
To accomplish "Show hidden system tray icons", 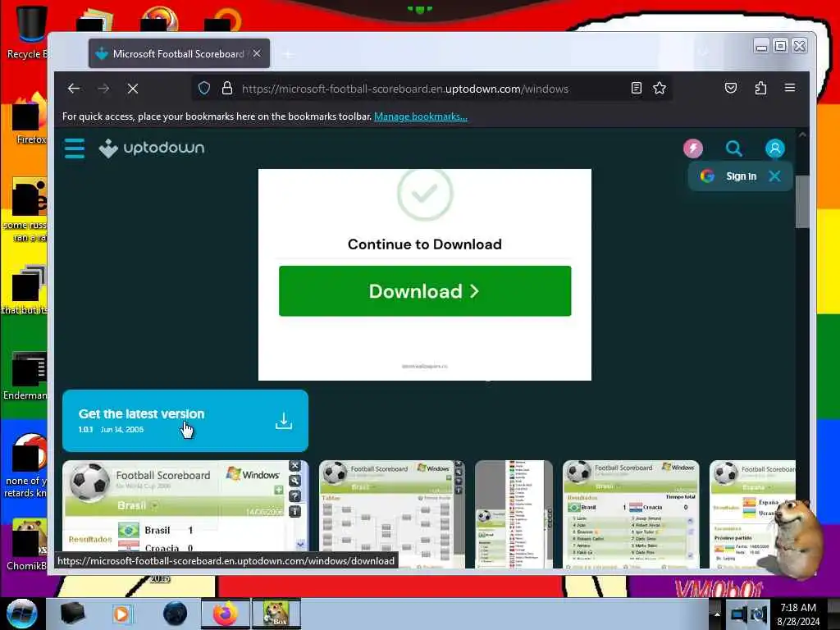I will pos(717,614).
